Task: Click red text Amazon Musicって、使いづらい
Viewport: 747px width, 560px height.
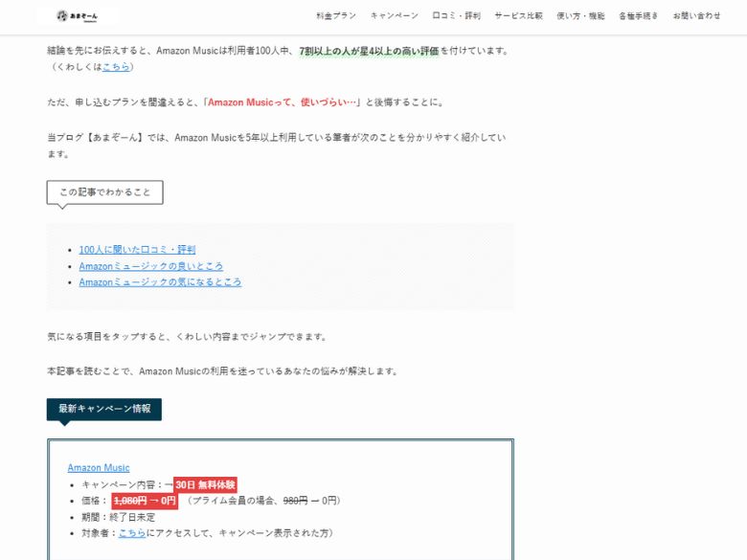Action: click(x=282, y=102)
